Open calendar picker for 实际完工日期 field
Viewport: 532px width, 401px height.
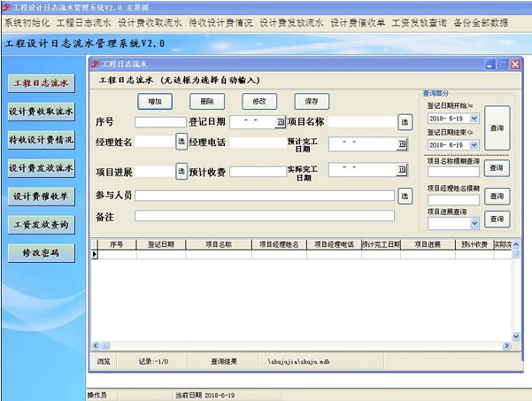402,169
